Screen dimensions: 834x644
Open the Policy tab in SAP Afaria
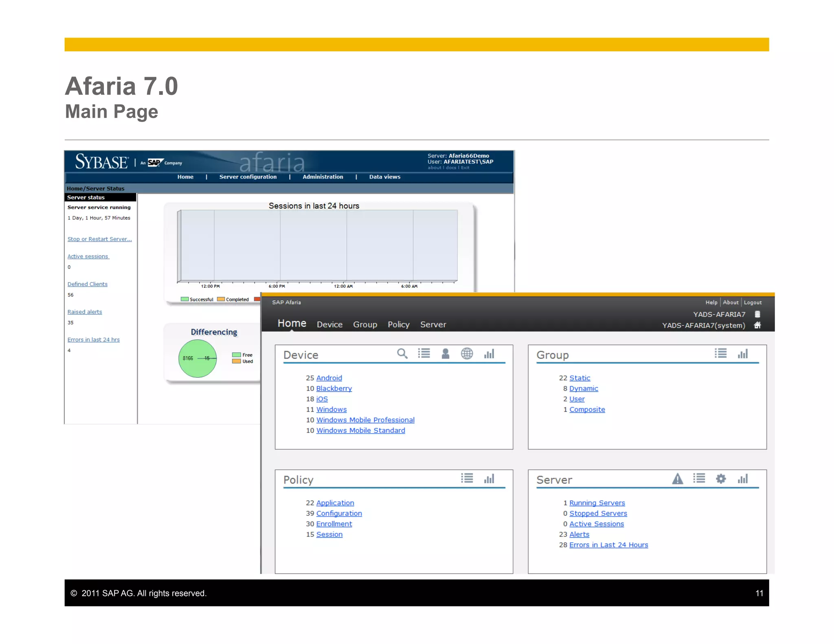point(398,324)
